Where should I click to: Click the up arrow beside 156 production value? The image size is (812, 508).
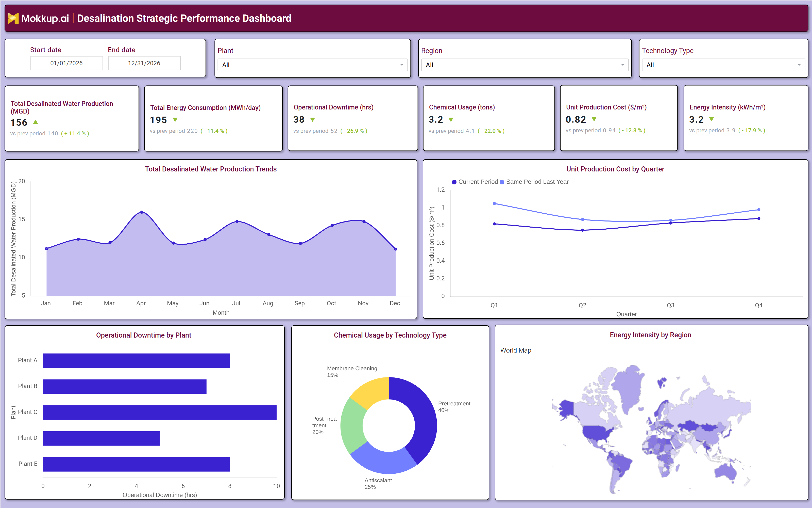(36, 122)
